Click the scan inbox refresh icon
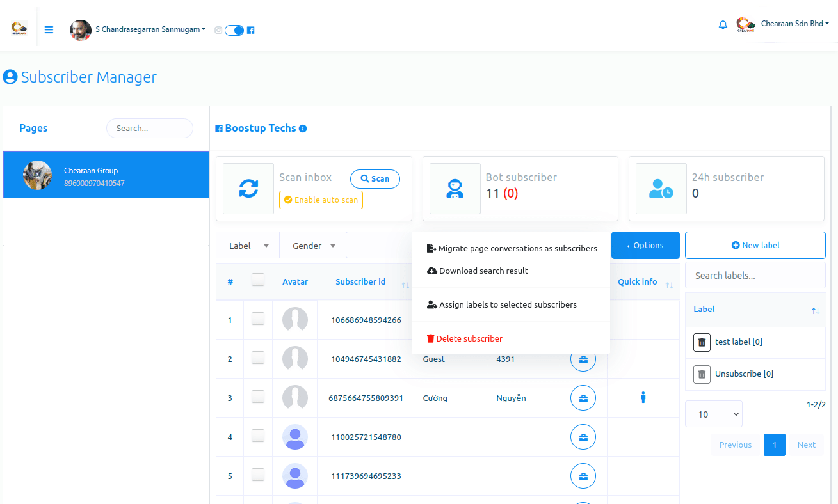 pos(248,188)
